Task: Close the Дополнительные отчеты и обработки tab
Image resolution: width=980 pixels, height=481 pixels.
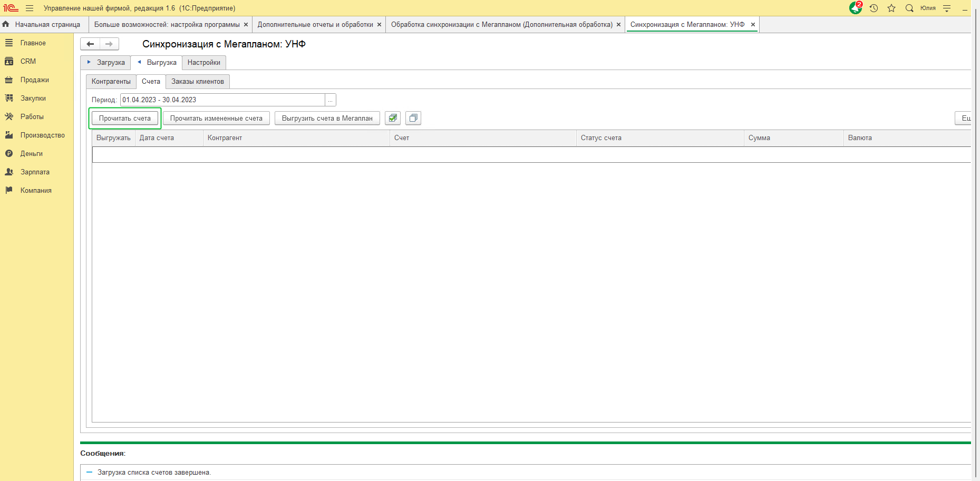Action: coord(379,24)
